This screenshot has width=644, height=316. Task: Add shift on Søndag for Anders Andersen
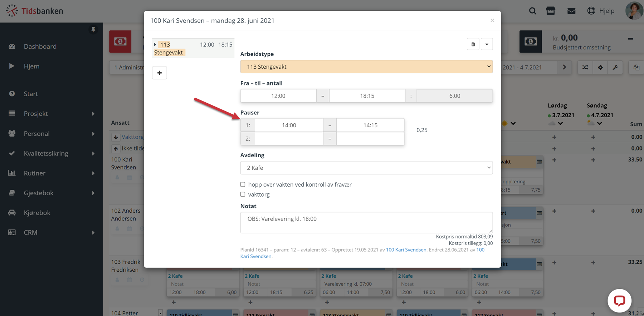tap(593, 211)
